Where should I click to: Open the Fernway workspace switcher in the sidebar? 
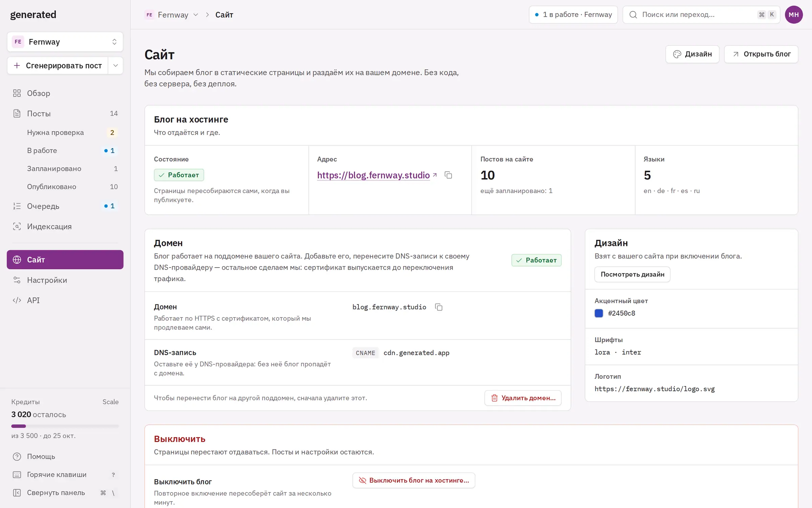tap(65, 42)
